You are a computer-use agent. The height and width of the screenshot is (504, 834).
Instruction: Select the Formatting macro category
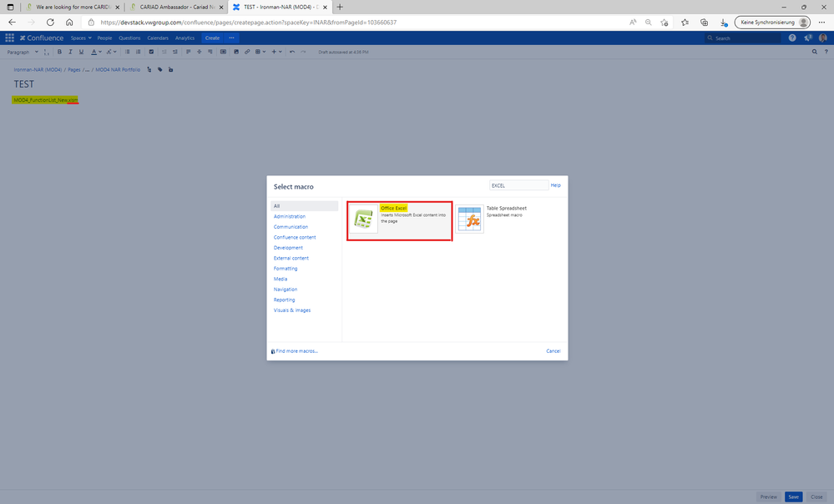pos(286,269)
